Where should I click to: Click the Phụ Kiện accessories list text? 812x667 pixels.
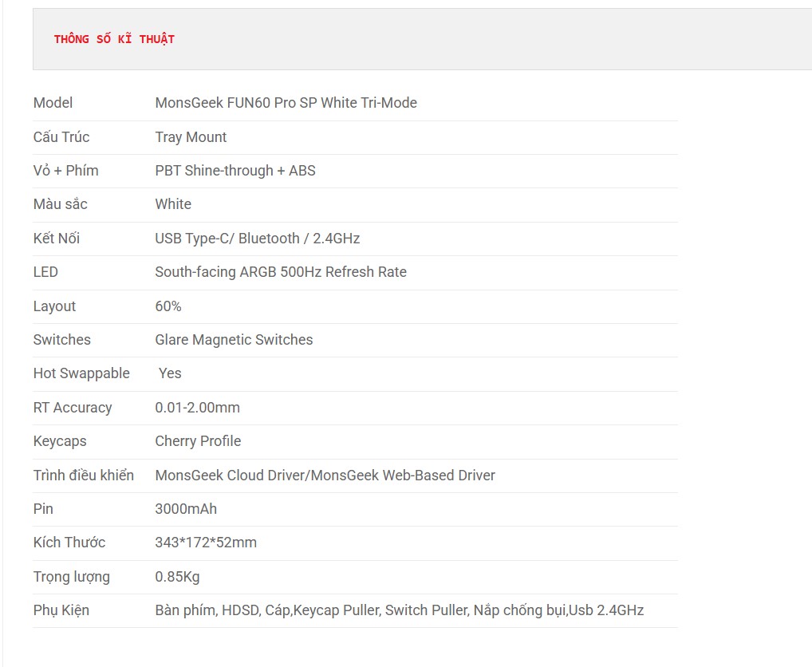(x=400, y=610)
